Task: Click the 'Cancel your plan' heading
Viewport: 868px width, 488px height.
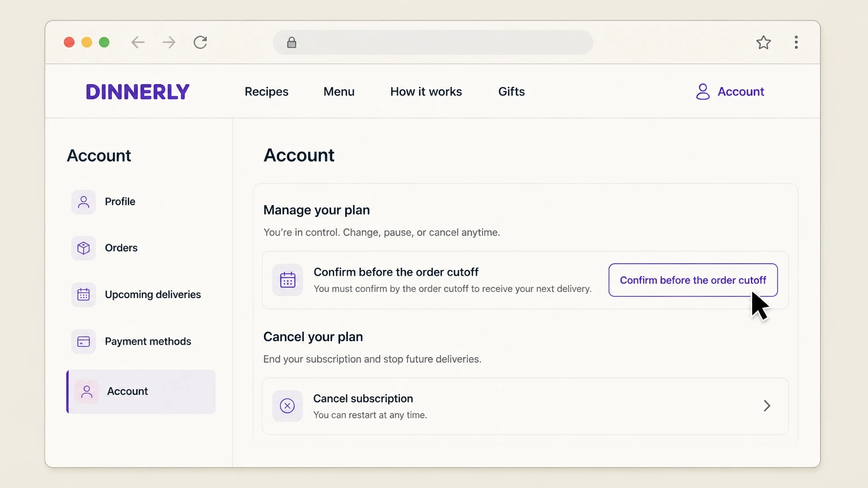Action: click(x=313, y=337)
